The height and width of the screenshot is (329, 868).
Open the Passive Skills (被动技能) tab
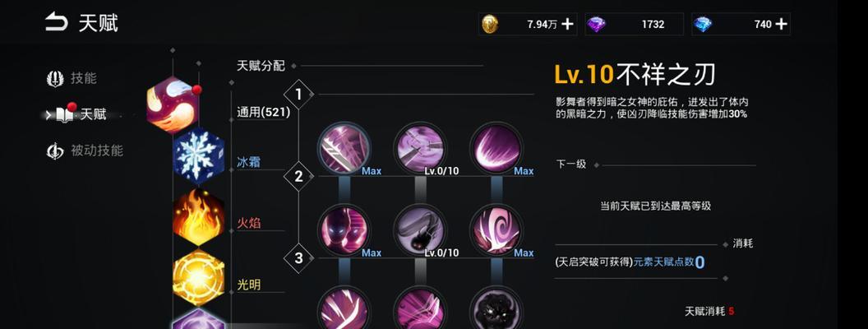[x=85, y=151]
